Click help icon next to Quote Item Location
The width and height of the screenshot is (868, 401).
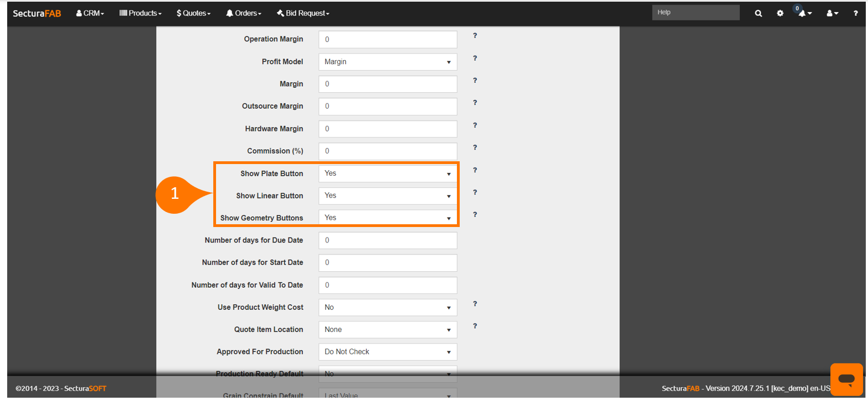[475, 326]
